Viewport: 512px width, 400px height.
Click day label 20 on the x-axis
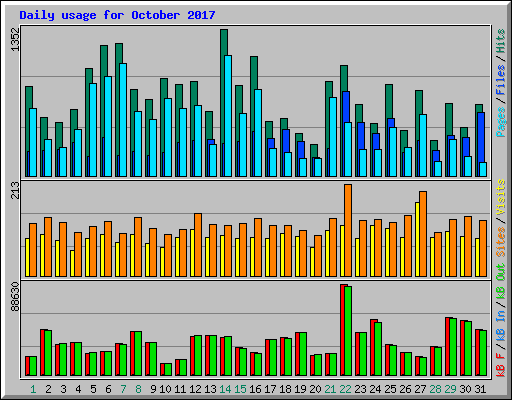coord(315,389)
